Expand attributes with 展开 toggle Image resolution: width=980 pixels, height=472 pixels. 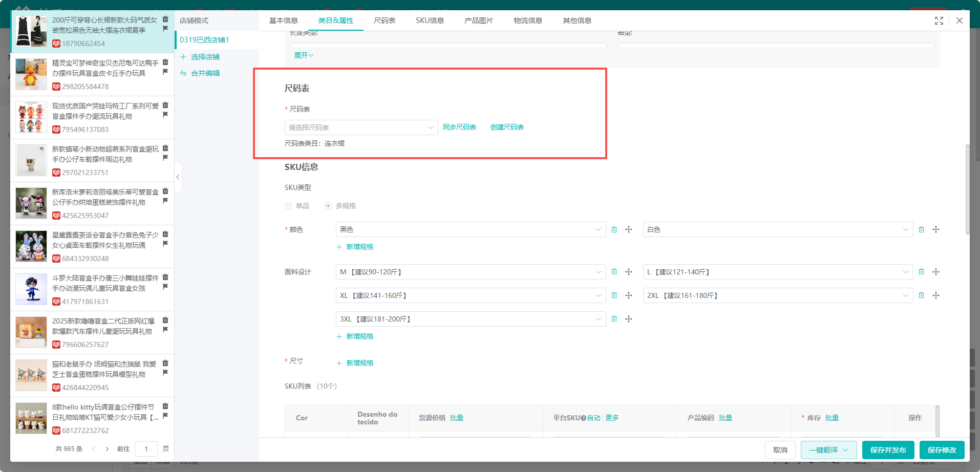click(x=303, y=55)
